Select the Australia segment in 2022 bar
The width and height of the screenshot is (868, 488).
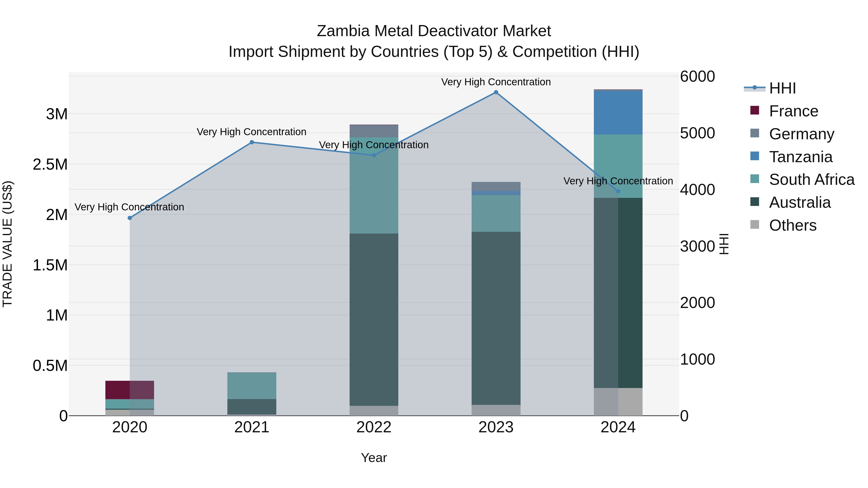point(374,320)
